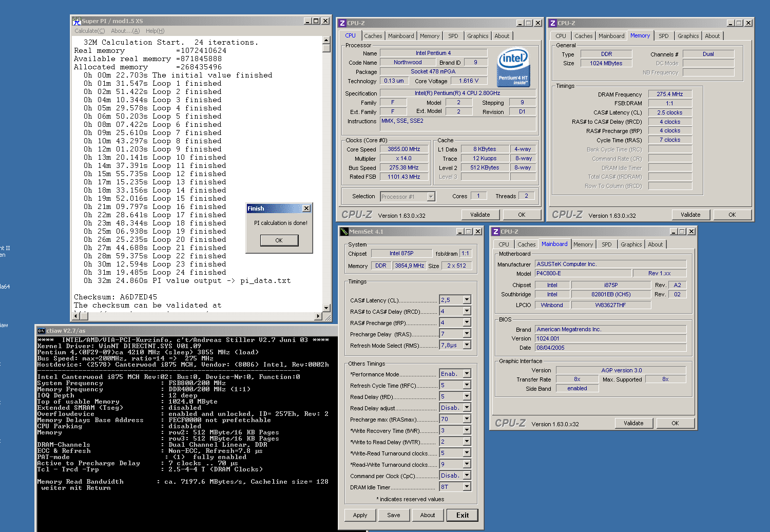Open Refresh Mode Select (tRMS) dropdown

[x=467, y=345]
